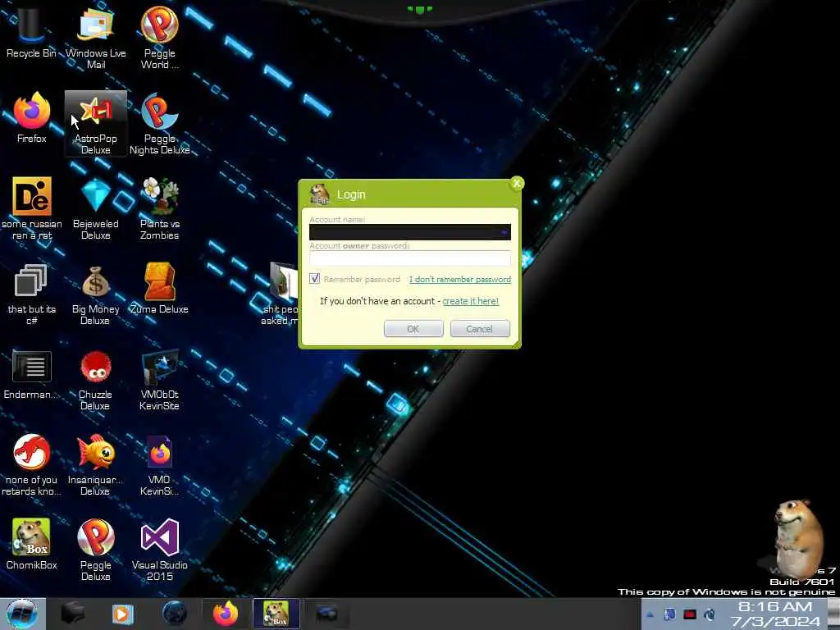Image resolution: width=840 pixels, height=630 pixels.
Task: Launch Plants vs Zombies from desktop
Action: [x=160, y=209]
